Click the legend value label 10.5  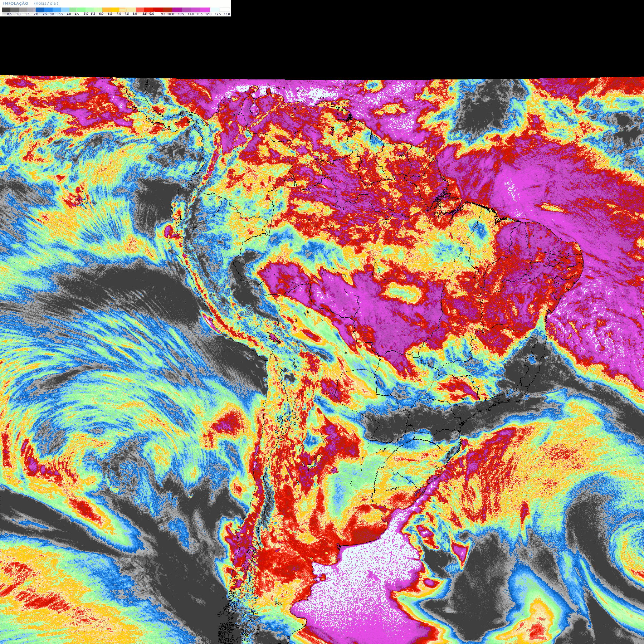[181, 14]
